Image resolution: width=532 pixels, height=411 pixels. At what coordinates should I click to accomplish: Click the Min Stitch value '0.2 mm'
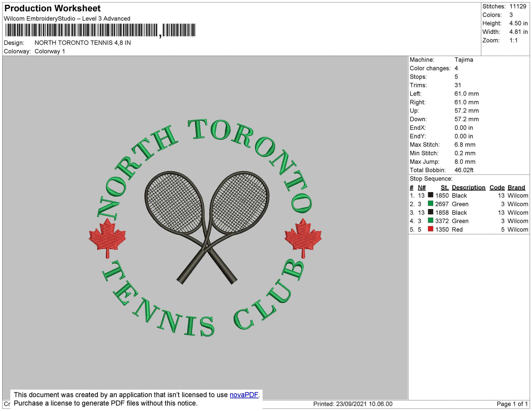click(465, 153)
